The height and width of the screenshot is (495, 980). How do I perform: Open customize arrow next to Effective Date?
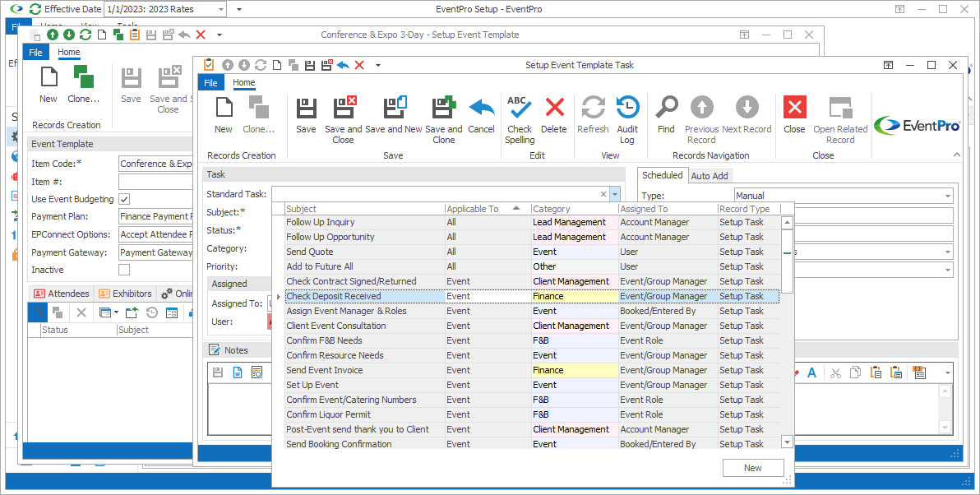pyautogui.click(x=238, y=9)
